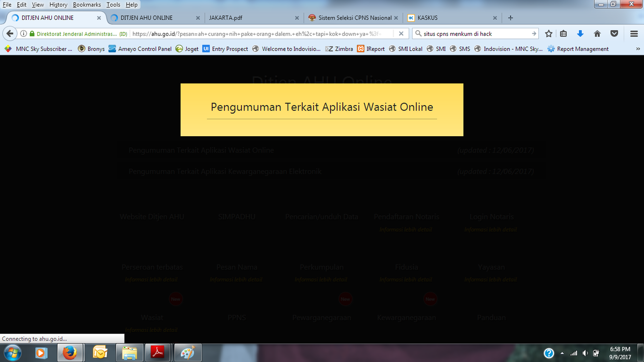Viewport: 644px width, 362px height.
Task: Open the Help menu
Action: coord(131,5)
